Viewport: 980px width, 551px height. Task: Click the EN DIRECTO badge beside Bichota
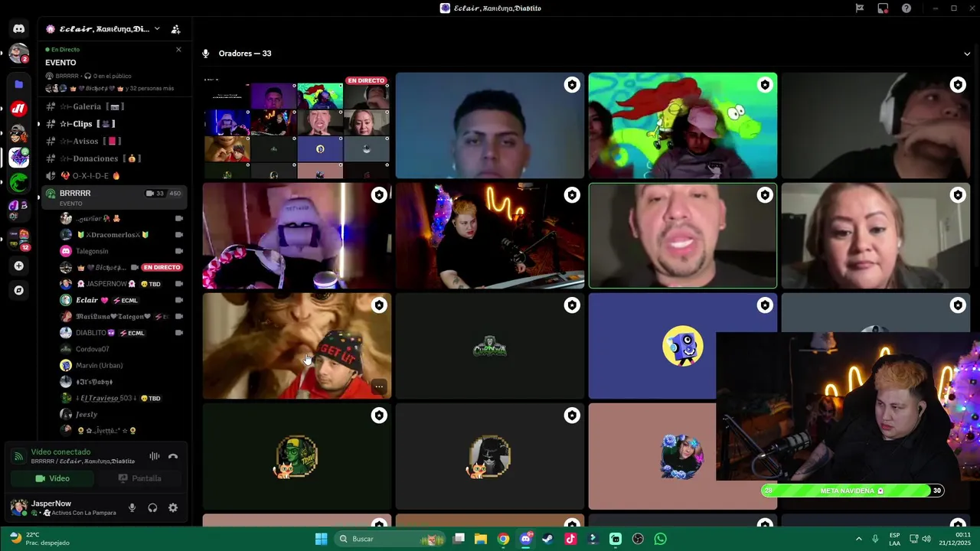[x=162, y=267]
